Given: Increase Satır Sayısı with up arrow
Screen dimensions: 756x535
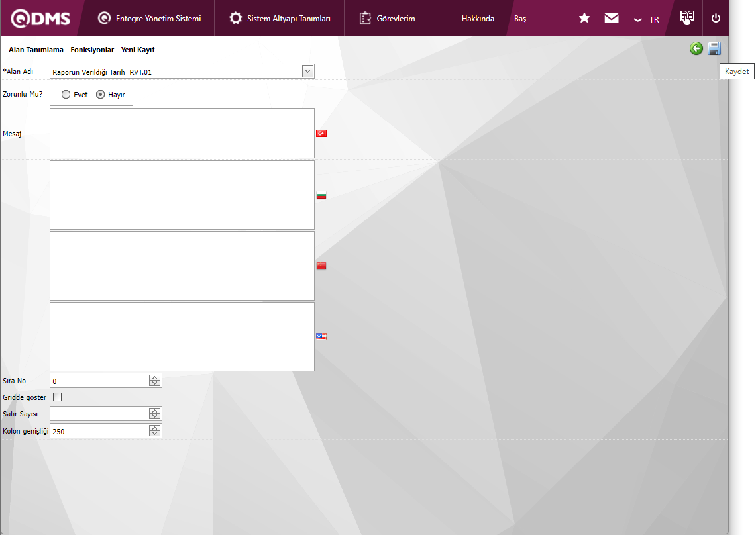Looking at the screenshot, I should 155,411.
